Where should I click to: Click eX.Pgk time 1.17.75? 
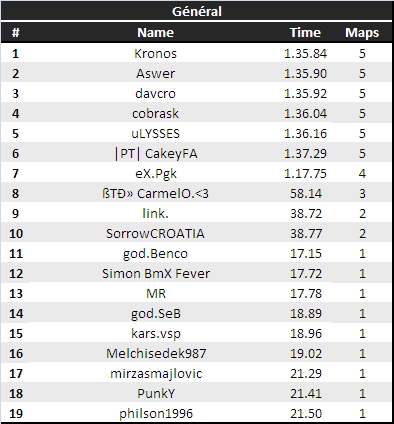click(305, 173)
